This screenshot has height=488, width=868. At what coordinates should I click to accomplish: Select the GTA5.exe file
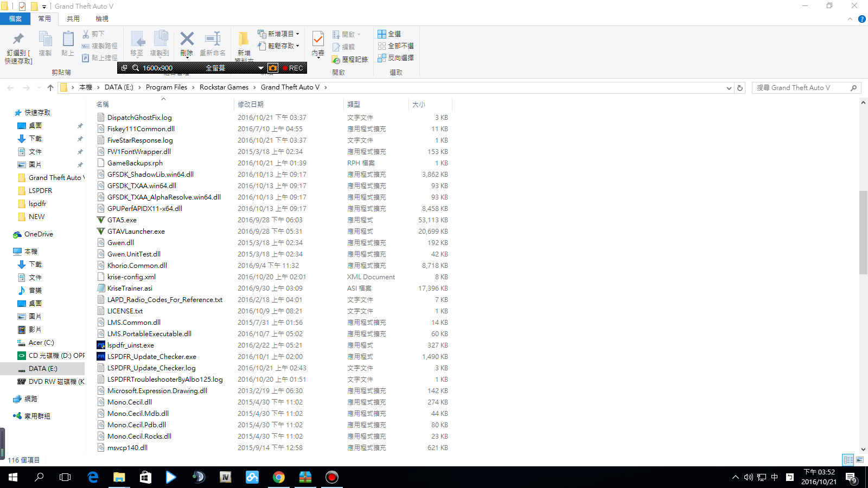pos(122,220)
